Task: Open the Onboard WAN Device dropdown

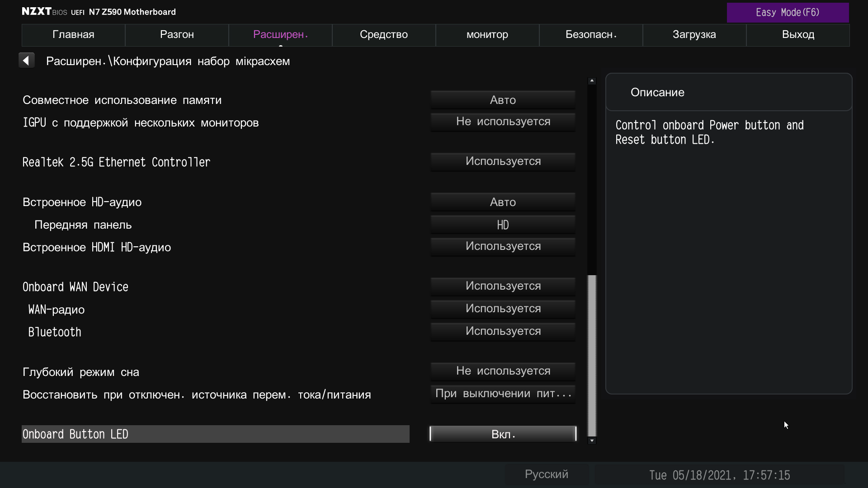Action: click(503, 286)
